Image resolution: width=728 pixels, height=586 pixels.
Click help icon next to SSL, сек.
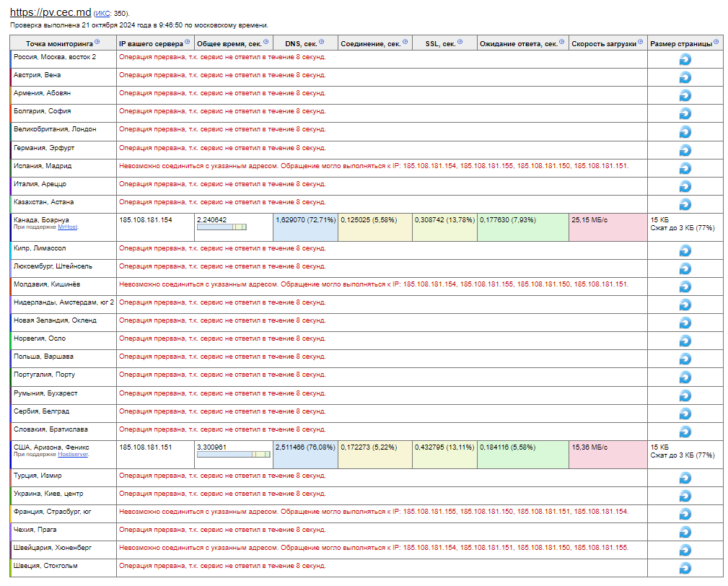(460, 42)
